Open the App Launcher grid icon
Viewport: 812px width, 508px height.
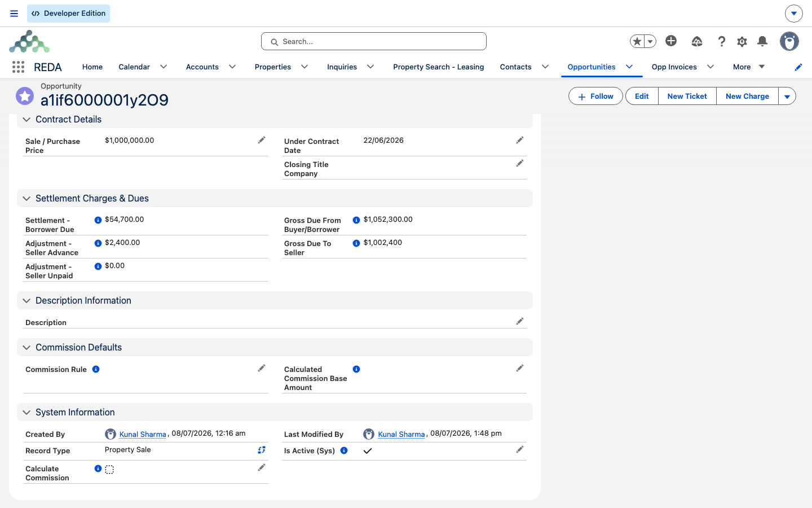(18, 67)
